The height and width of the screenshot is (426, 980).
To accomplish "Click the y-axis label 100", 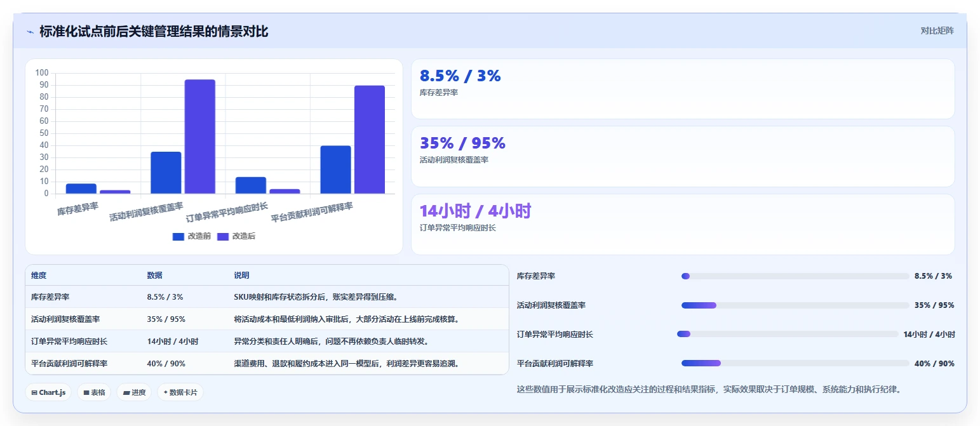I will coord(43,73).
